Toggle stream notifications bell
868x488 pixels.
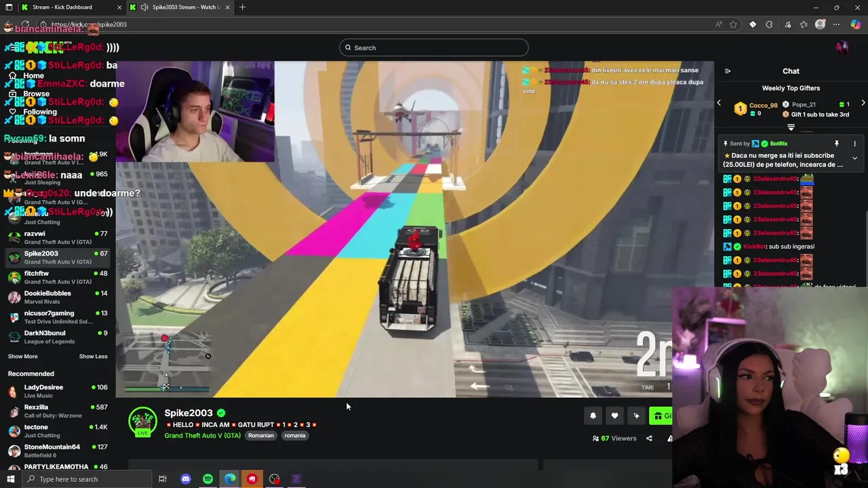point(593,416)
